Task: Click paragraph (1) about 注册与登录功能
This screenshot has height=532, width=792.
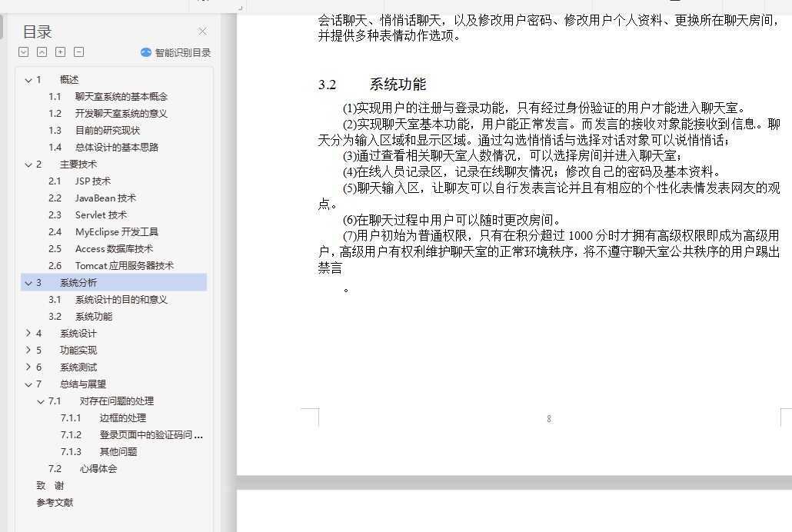Action: tap(544, 108)
